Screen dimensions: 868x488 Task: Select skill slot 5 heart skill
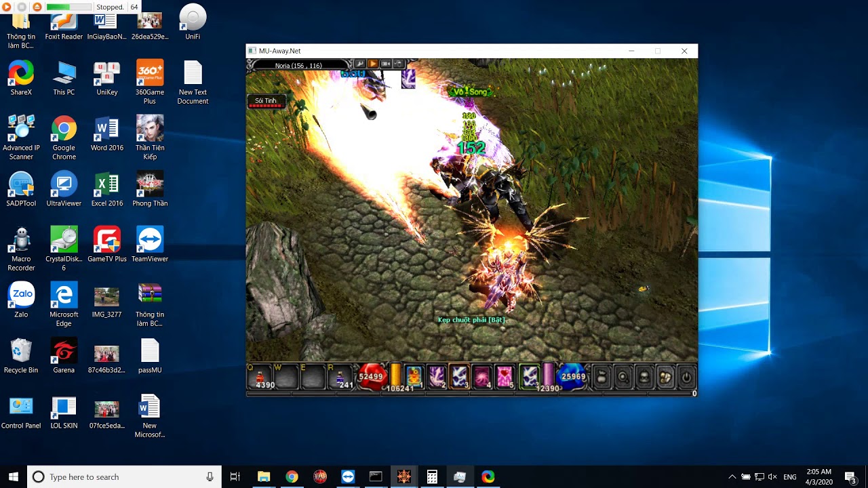505,377
